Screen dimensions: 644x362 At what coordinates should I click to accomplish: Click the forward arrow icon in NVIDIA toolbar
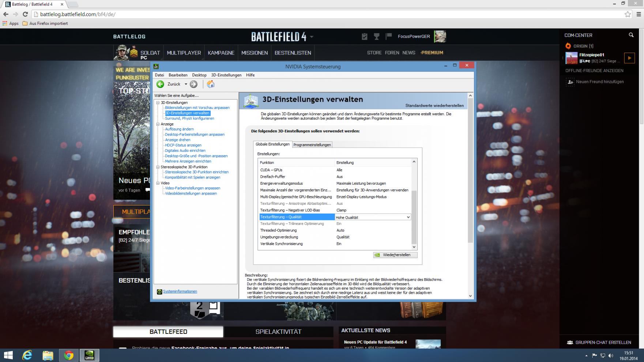[x=193, y=84]
